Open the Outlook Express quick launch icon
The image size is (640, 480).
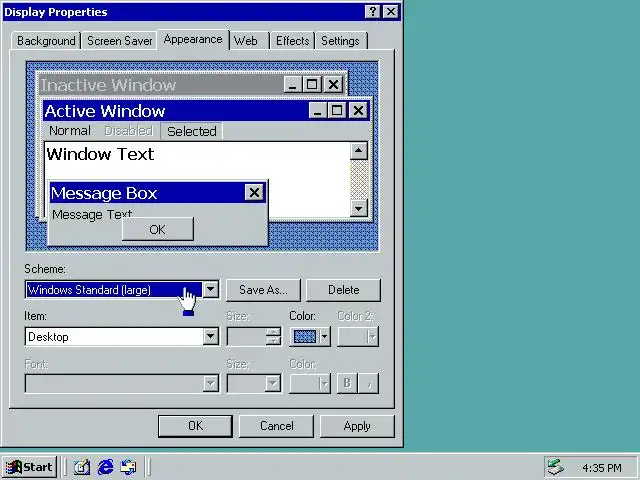click(129, 467)
